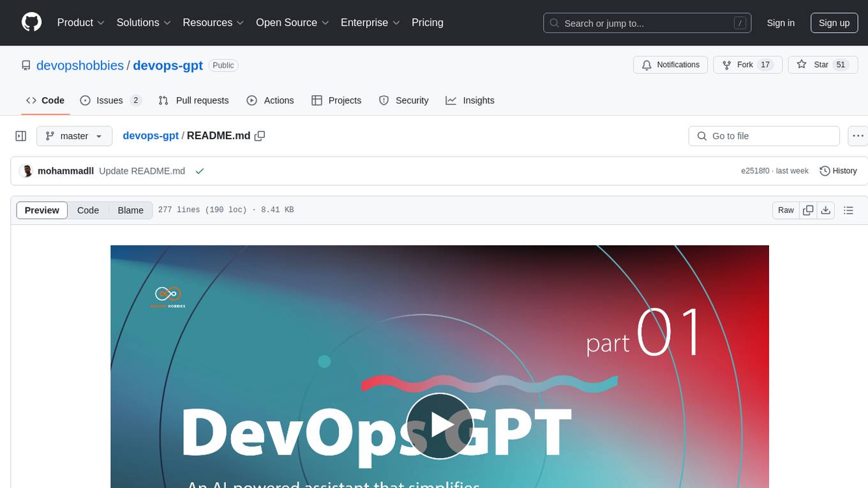Click the Notifications bell button

click(671, 65)
